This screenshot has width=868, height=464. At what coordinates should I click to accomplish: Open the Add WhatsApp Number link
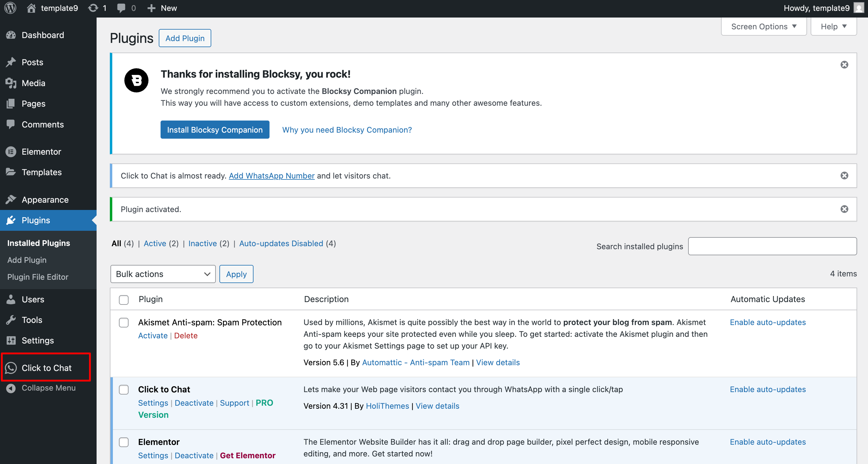click(272, 176)
